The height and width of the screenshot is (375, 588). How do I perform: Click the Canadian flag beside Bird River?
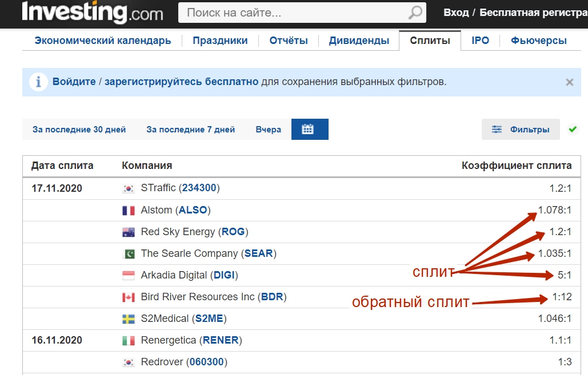(129, 297)
